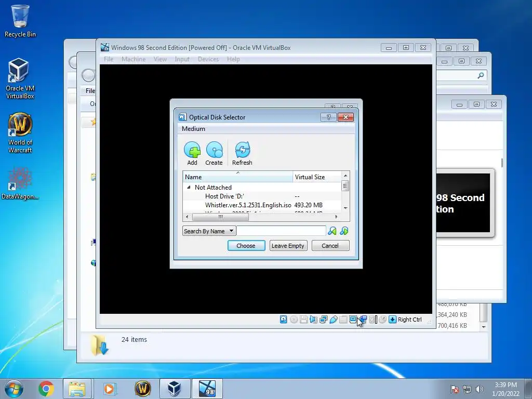This screenshot has height=399, width=532.
Task: Sort by the Virtual Size column header
Action: click(317, 177)
